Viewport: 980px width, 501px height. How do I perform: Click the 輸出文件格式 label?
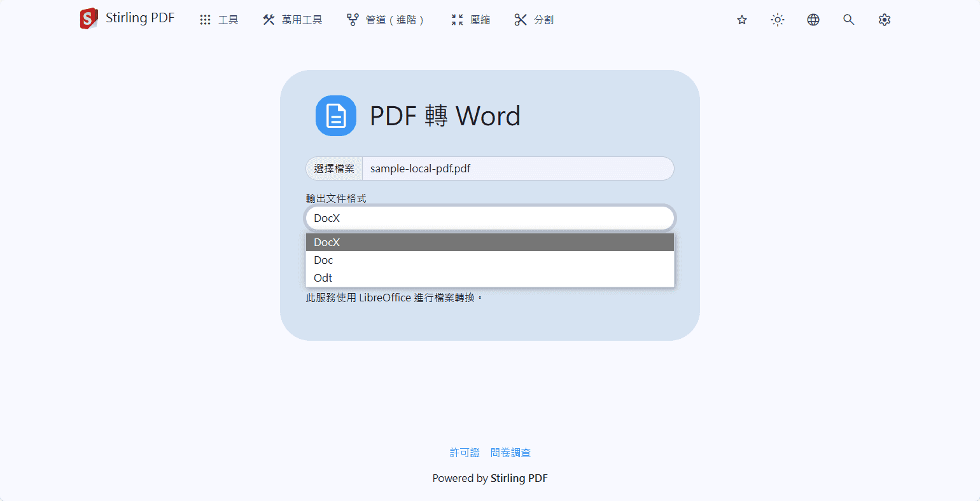click(x=336, y=198)
